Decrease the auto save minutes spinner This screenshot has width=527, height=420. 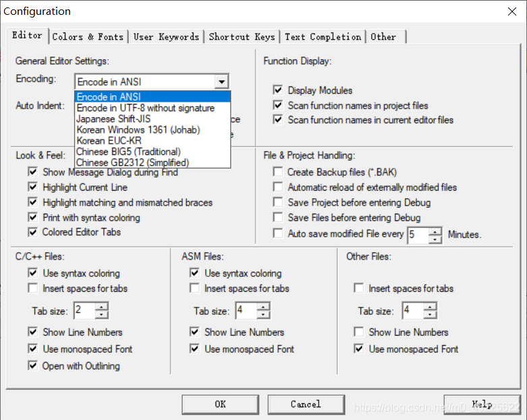[435, 239]
